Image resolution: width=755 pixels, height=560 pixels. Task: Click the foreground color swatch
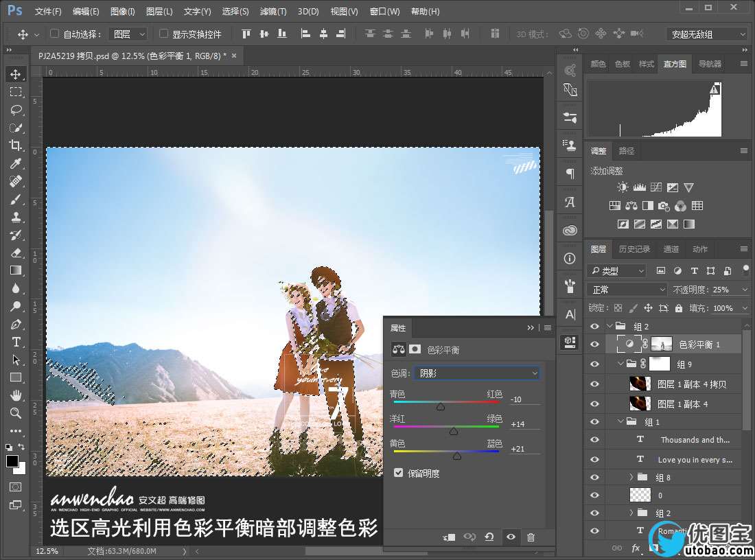pos(12,461)
